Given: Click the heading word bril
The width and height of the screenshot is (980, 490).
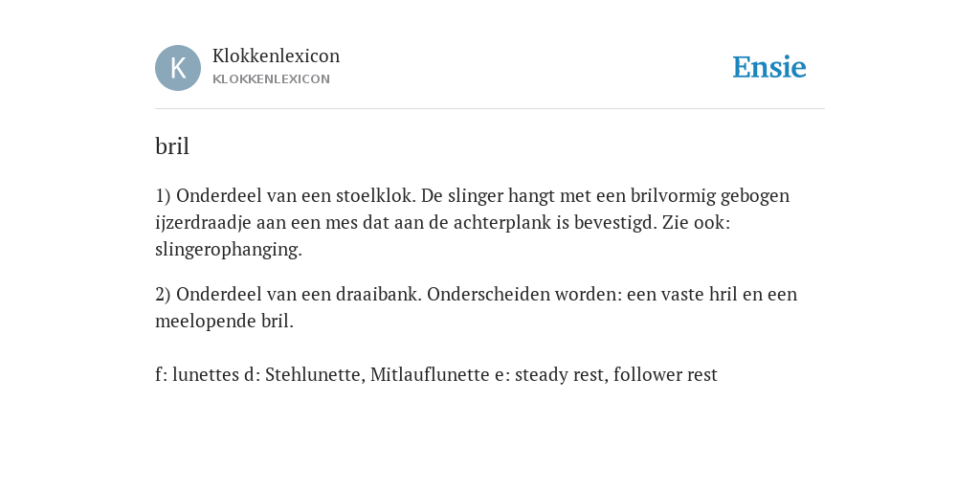Looking at the screenshot, I should (x=172, y=146).
